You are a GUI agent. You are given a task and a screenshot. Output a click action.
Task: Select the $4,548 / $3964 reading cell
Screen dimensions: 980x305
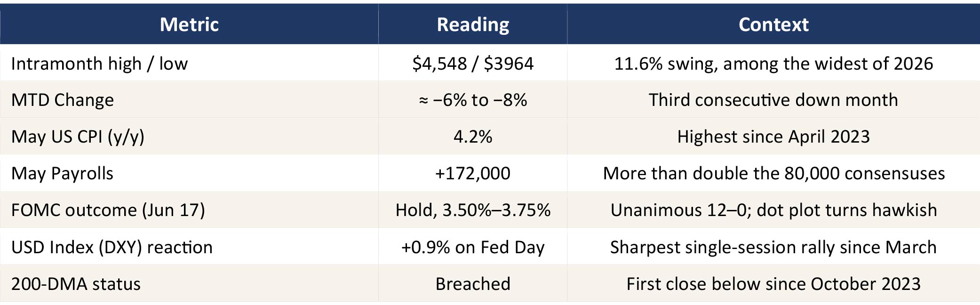pyautogui.click(x=473, y=63)
